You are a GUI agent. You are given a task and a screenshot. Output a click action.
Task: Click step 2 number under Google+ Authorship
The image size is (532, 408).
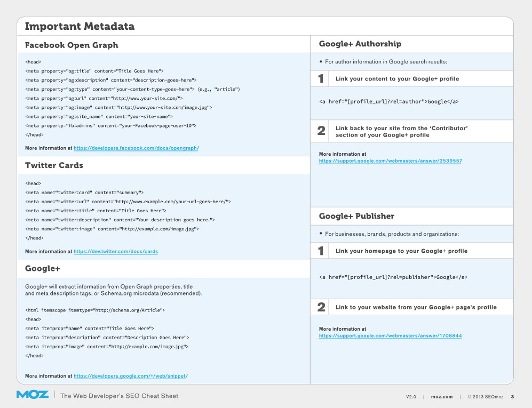321,131
